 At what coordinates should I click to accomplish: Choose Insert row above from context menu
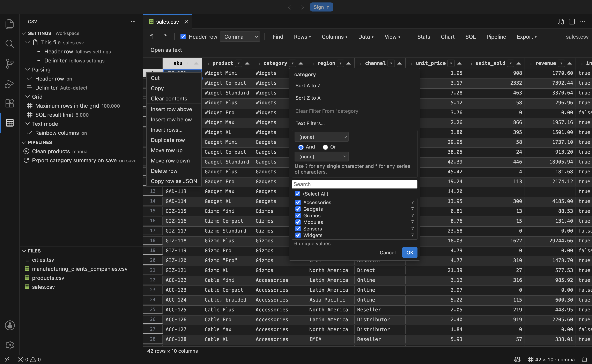click(171, 109)
